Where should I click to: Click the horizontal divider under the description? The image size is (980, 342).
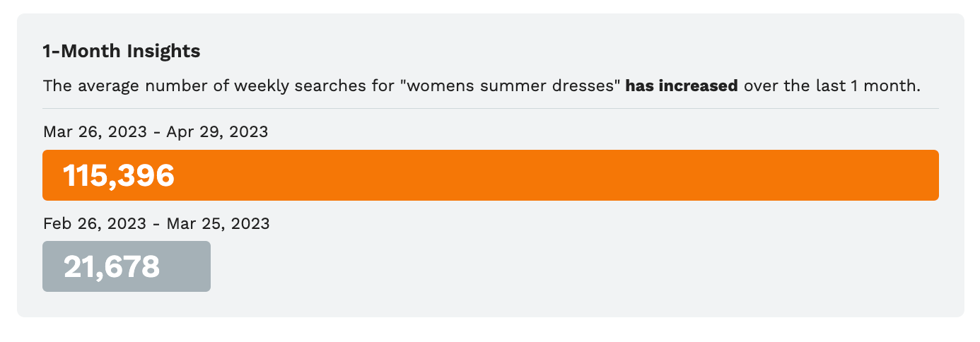click(x=491, y=109)
